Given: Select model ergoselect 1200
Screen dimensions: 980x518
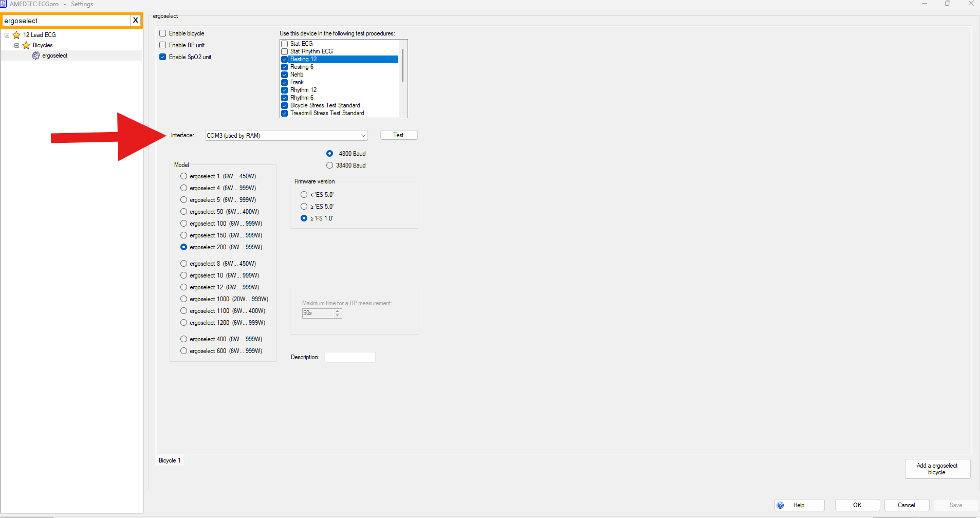Looking at the screenshot, I should [184, 323].
